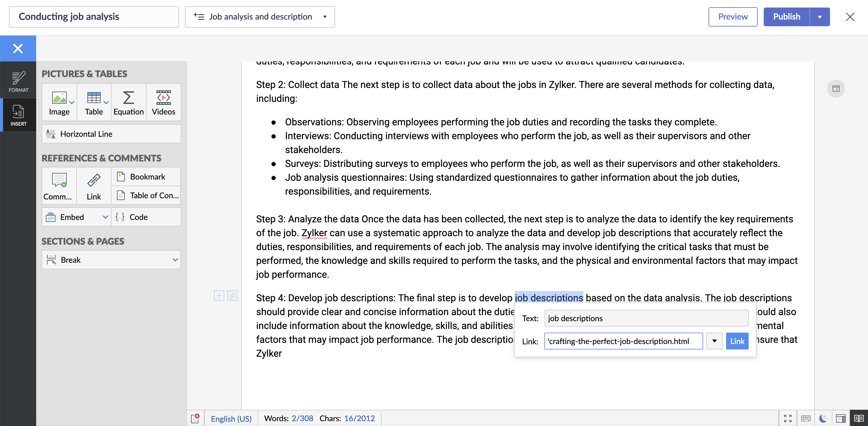Click the Videos insert icon
The width and height of the screenshot is (868, 426).
click(163, 102)
